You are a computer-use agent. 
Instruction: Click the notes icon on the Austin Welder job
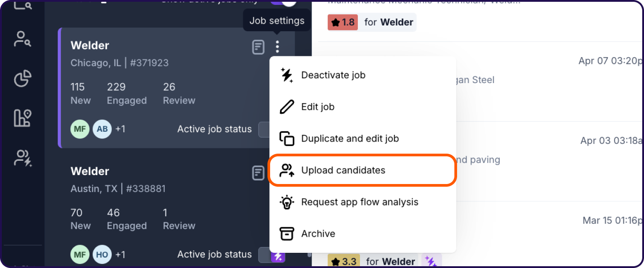pyautogui.click(x=258, y=172)
